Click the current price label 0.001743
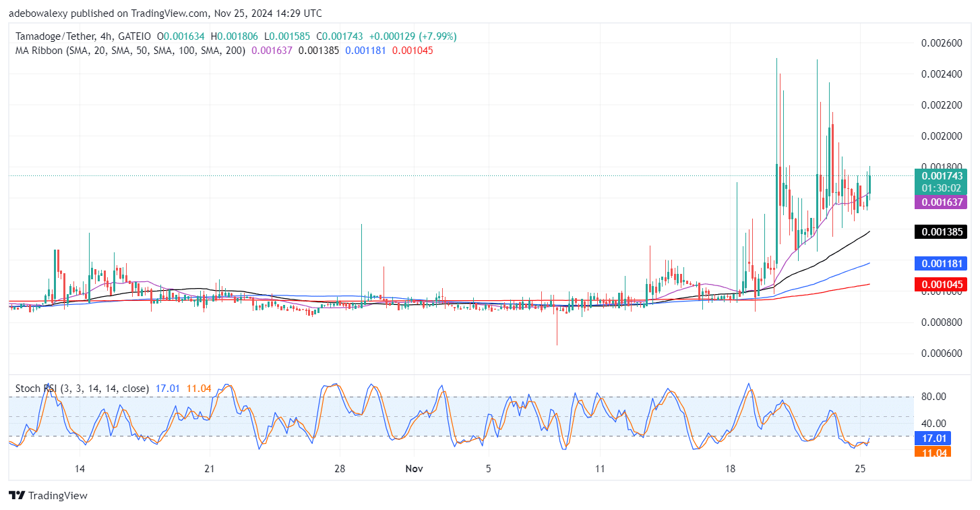 pyautogui.click(x=943, y=175)
